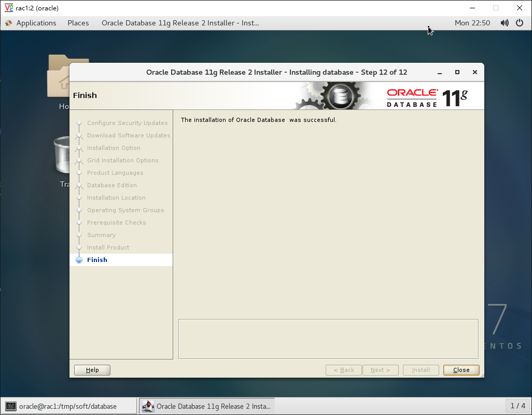
Task: Open the 1 / 4 workspace switcher
Action: (x=518, y=406)
